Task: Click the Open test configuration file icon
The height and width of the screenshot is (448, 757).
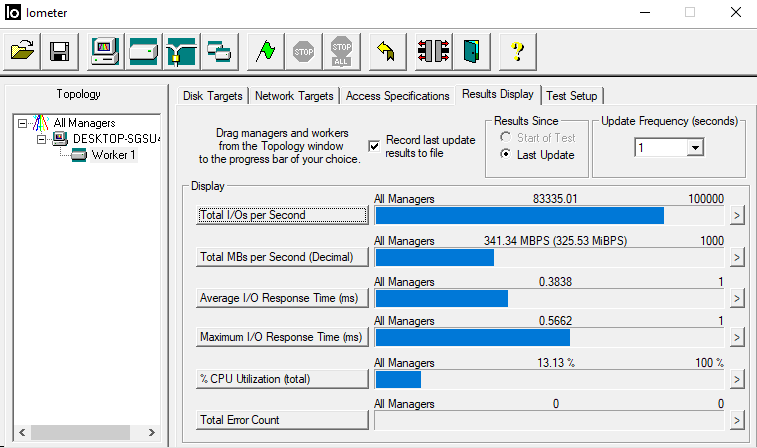Action: click(24, 51)
